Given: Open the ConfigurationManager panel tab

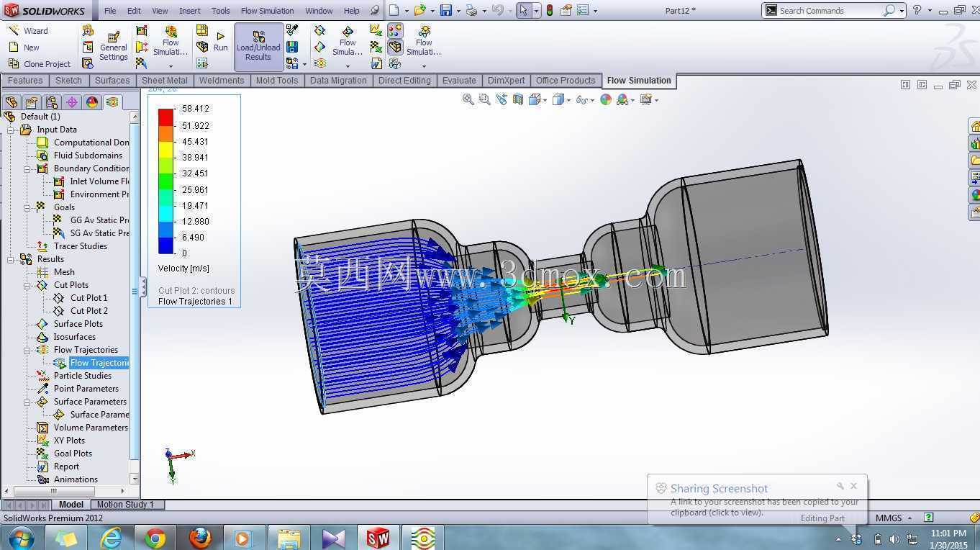Looking at the screenshot, I should (x=51, y=102).
